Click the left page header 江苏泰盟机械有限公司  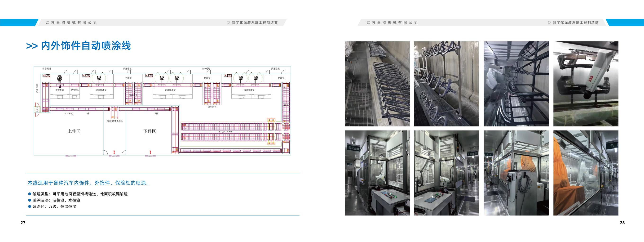tap(71, 22)
